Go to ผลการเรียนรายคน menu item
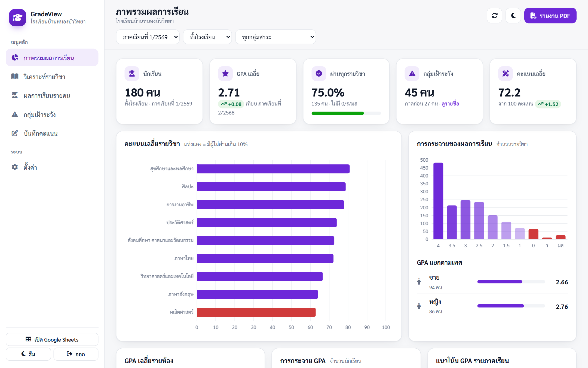Screen dimensions: 588x368 (x=52, y=95)
